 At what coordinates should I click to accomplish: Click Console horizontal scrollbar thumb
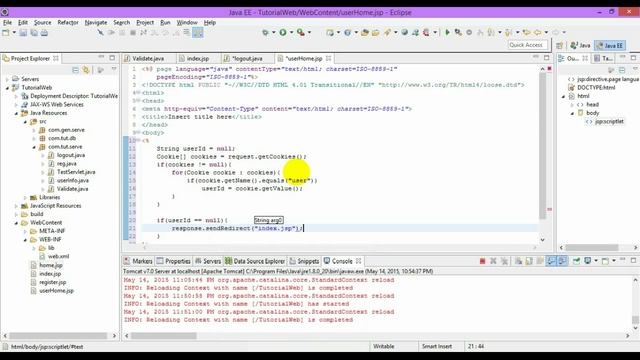coord(163,336)
